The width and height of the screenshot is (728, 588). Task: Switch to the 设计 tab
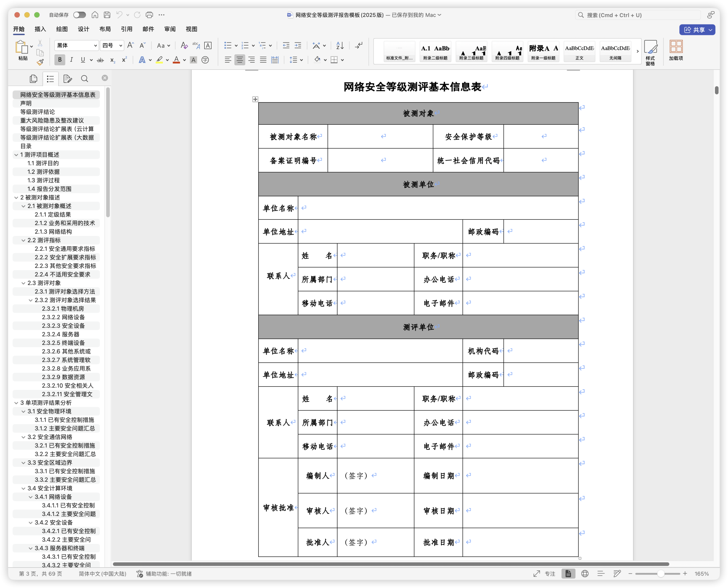83,29
